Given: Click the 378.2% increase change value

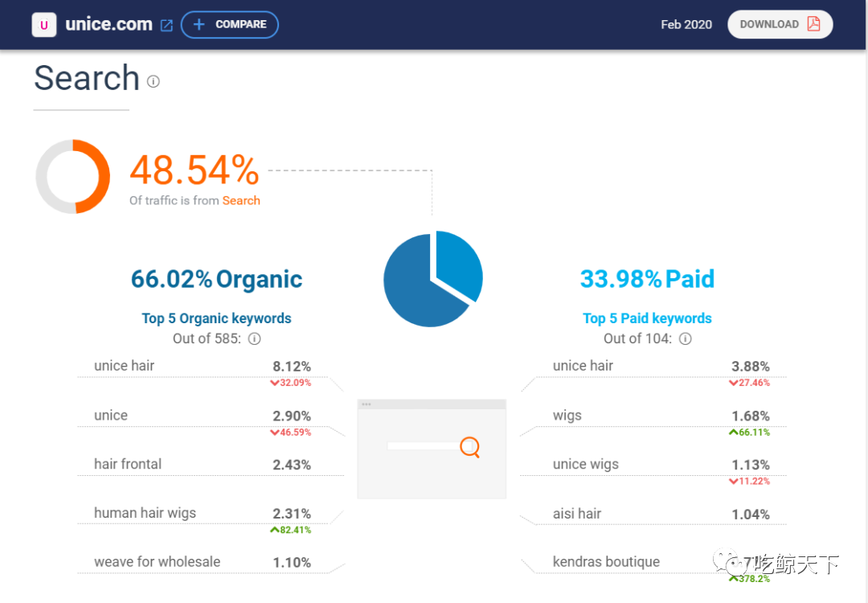Looking at the screenshot, I should 750,579.
